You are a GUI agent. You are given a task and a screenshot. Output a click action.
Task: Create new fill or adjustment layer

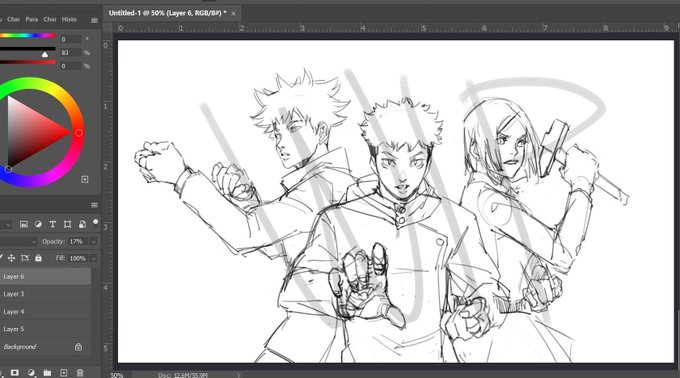click(x=31, y=373)
